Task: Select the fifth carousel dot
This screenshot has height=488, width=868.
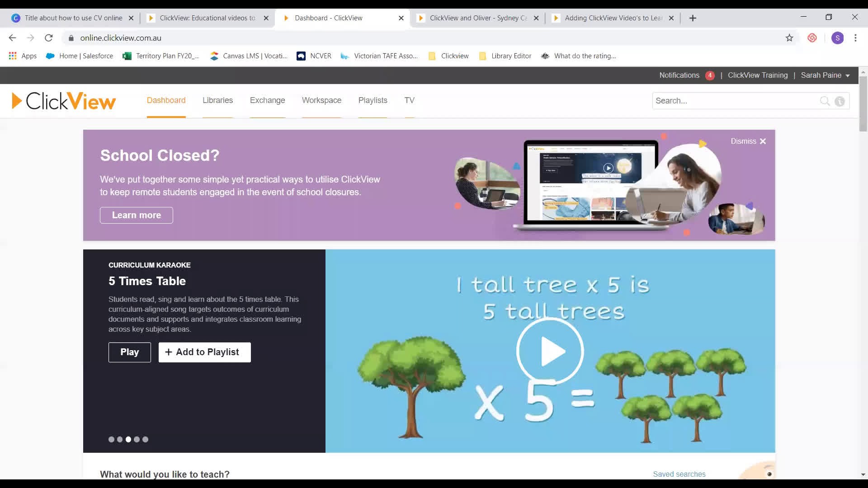Action: point(145,439)
